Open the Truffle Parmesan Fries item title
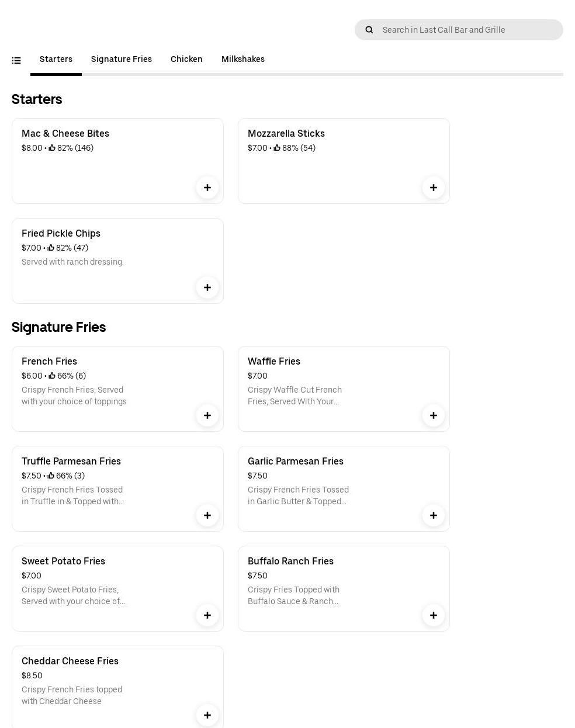Image resolution: width=575 pixels, height=728 pixels. (71, 461)
